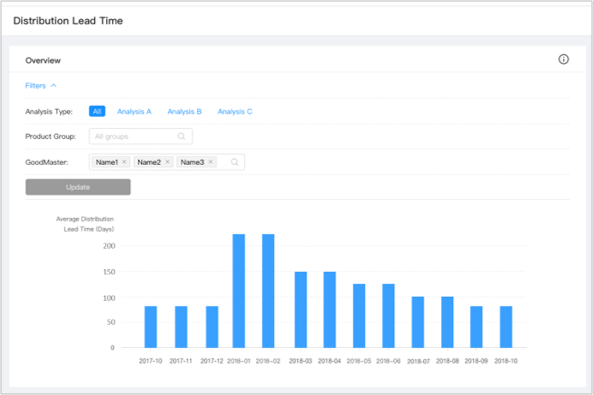Click the Product Group search icon

coord(182,136)
